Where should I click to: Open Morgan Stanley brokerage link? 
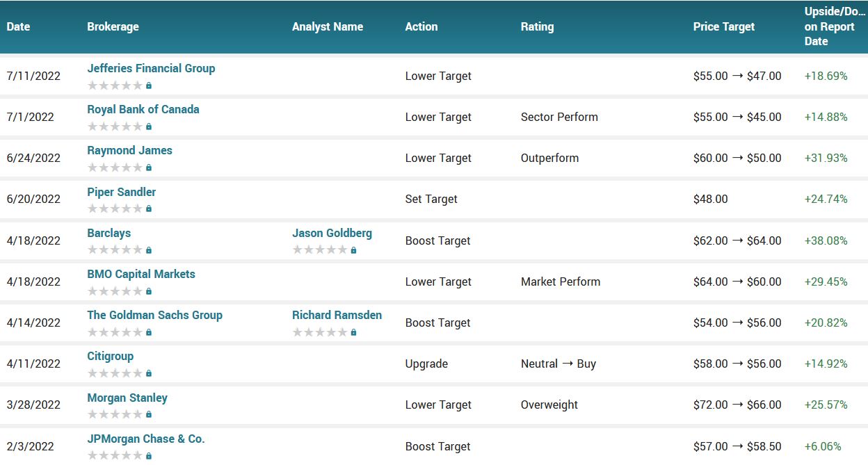127,398
